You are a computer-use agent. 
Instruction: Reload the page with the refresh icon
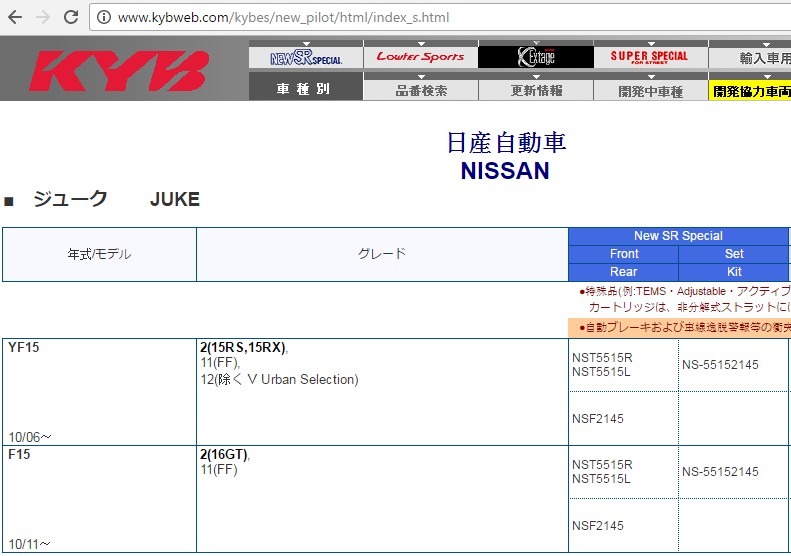pyautogui.click(x=71, y=17)
